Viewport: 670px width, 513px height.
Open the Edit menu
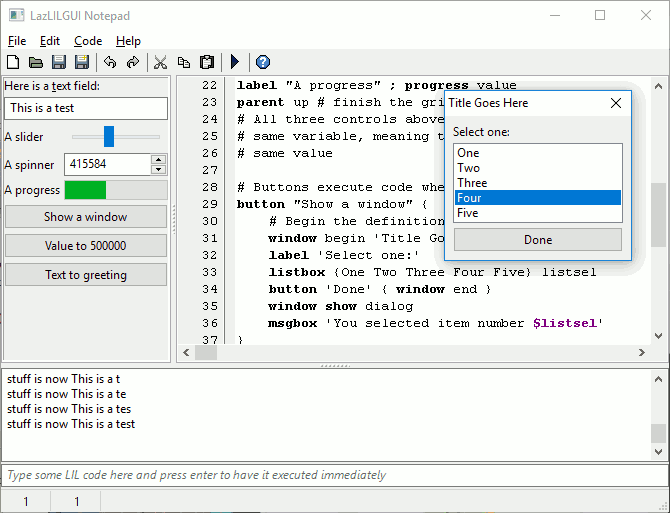50,41
